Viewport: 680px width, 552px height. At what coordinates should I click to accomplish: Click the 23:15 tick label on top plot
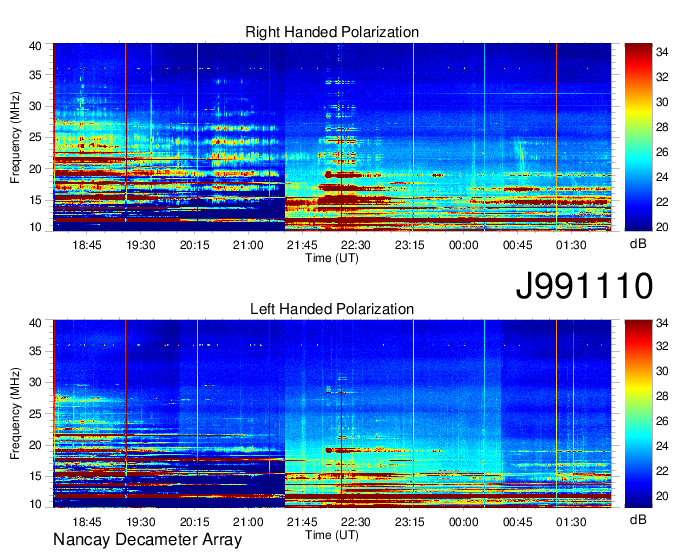point(409,245)
